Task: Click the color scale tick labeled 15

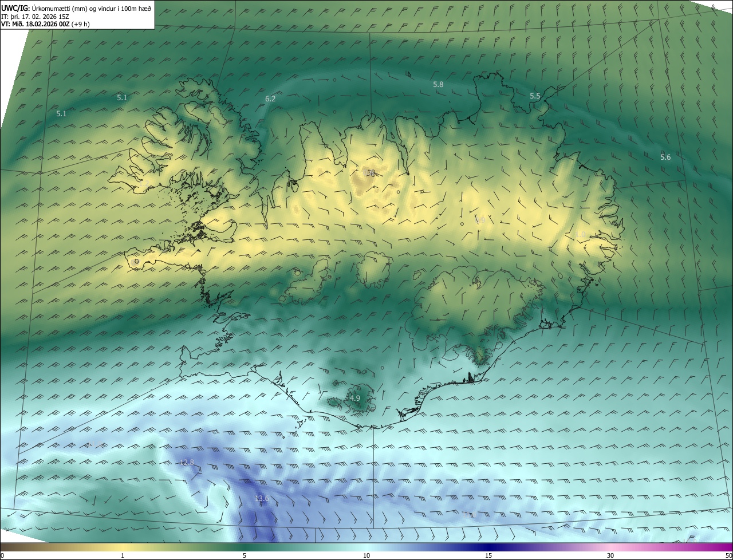Action: point(488,555)
